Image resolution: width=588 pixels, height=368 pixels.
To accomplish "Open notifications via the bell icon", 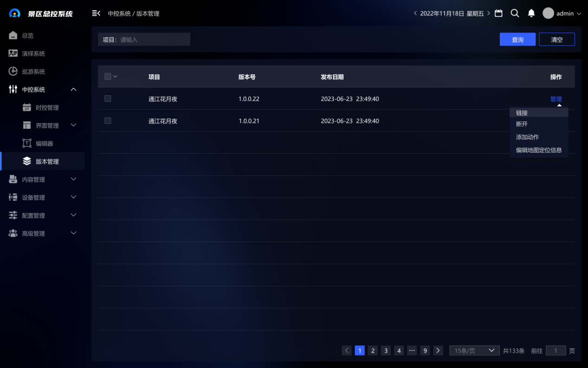I will click(x=531, y=13).
